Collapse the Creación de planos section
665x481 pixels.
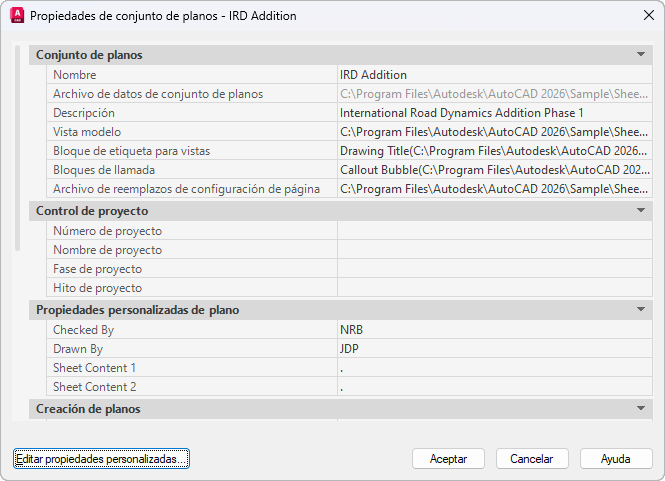click(641, 409)
